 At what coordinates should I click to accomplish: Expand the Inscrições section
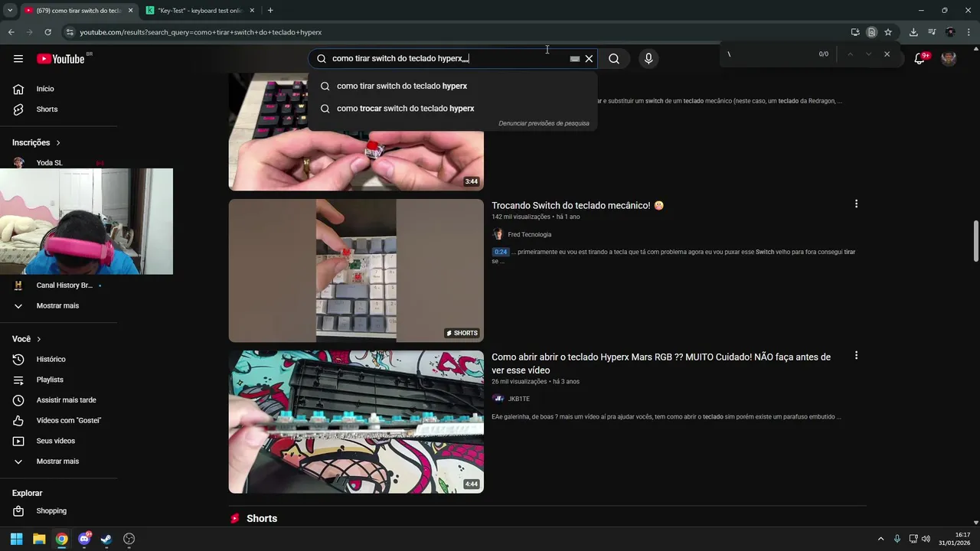point(36,142)
